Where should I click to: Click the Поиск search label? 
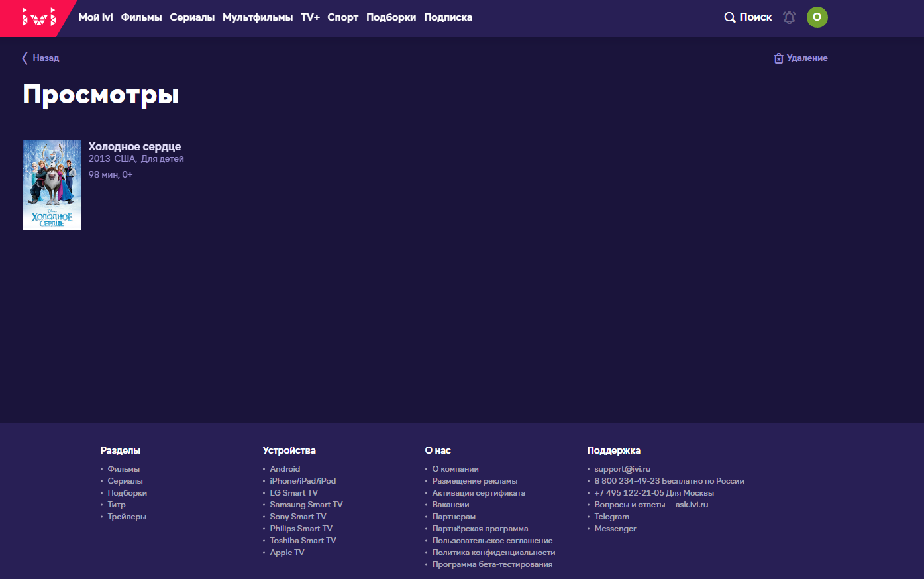(756, 17)
